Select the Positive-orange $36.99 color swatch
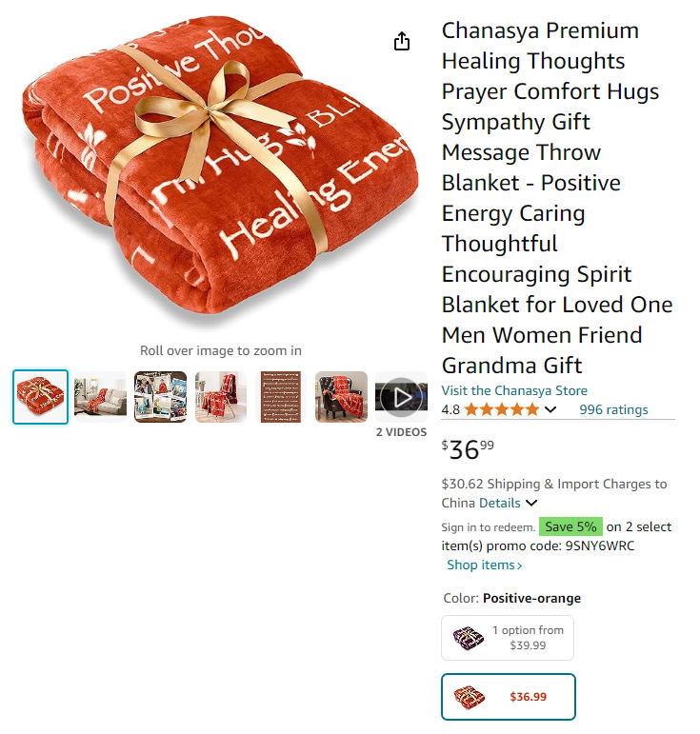 point(509,697)
